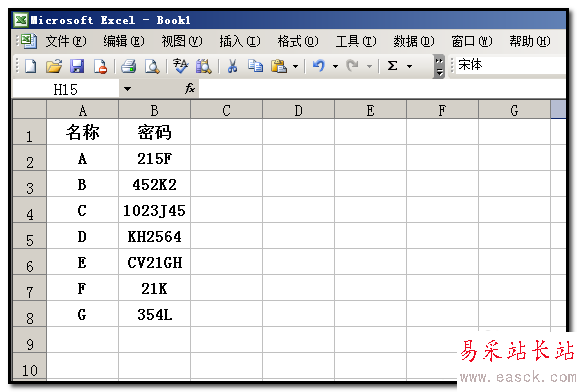Viewport: 577px width, 392px height.
Task: Click the cell containing 名称
Action: tap(82, 132)
